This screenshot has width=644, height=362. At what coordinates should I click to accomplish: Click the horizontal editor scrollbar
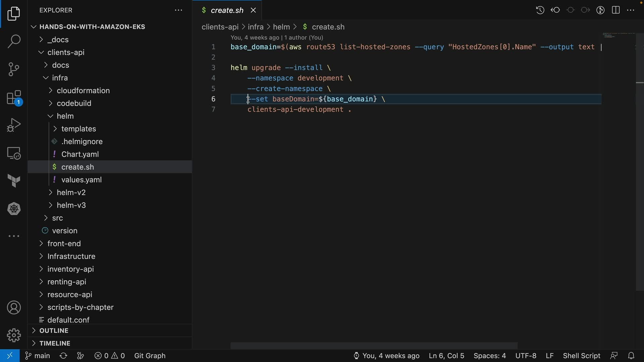374,346
